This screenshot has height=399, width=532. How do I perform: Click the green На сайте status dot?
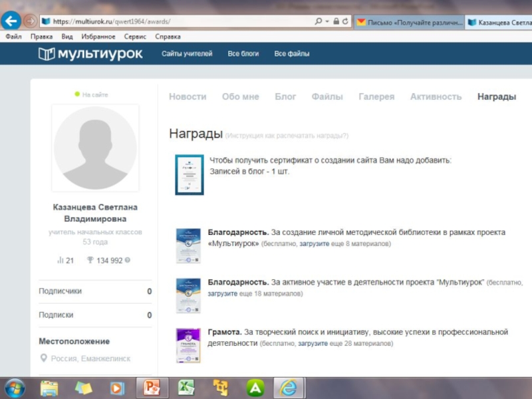[77, 94]
